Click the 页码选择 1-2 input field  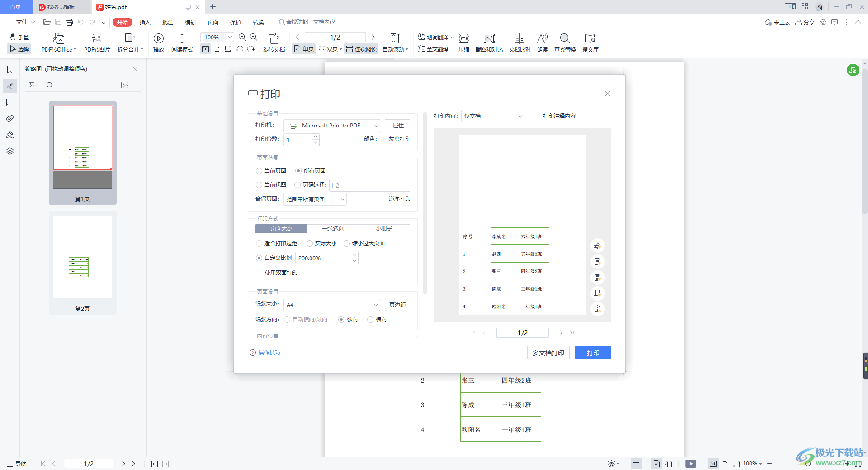click(370, 185)
